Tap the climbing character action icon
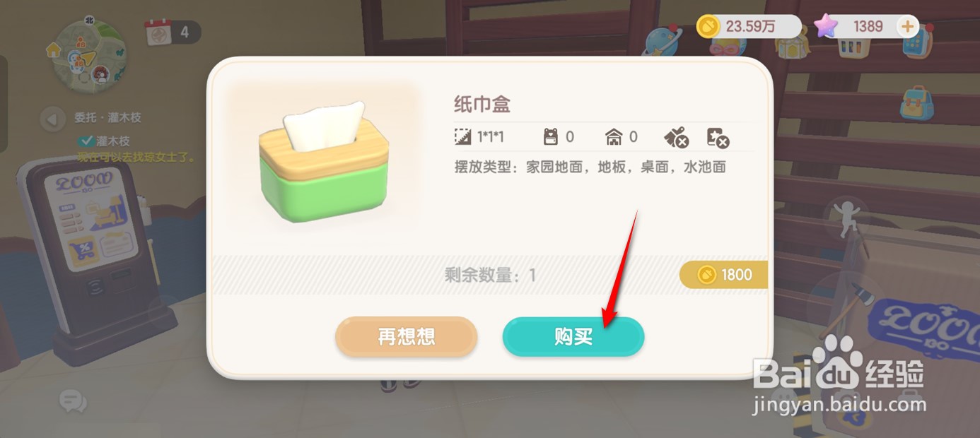The image size is (980, 438). click(846, 218)
